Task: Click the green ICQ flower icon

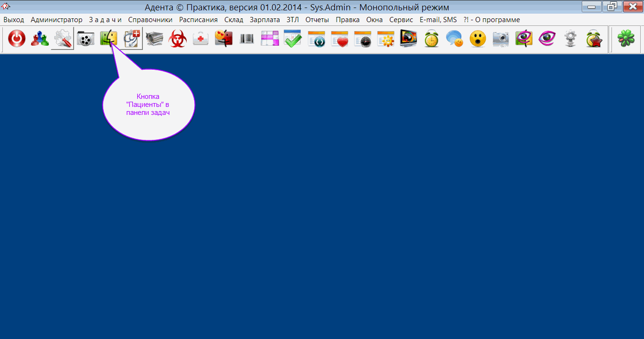Action: [626, 39]
